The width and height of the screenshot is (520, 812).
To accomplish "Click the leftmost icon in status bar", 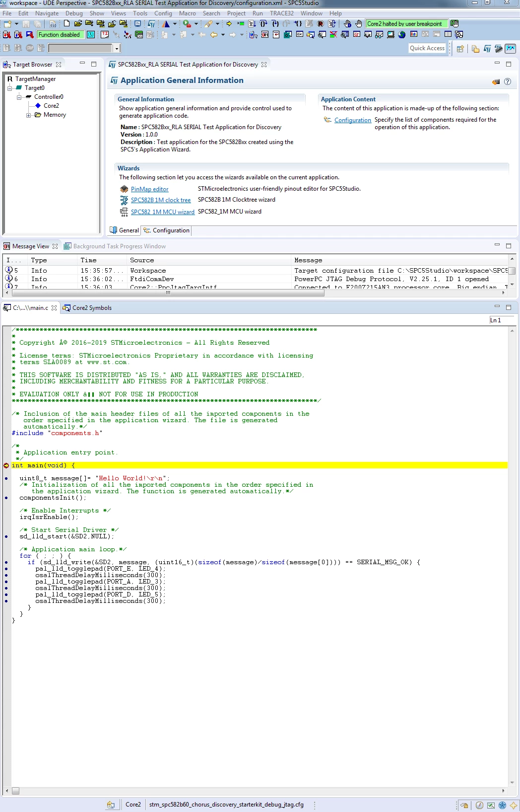I will pos(111,805).
